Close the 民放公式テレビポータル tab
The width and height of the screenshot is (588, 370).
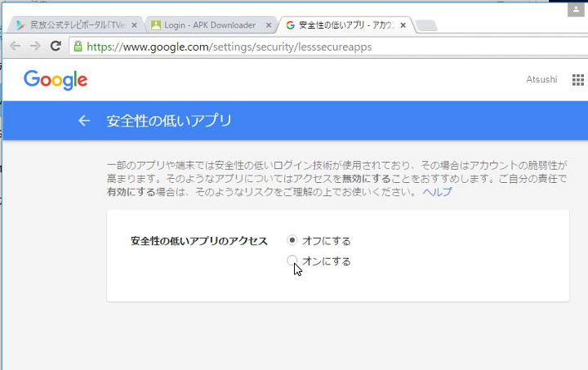coord(134,25)
